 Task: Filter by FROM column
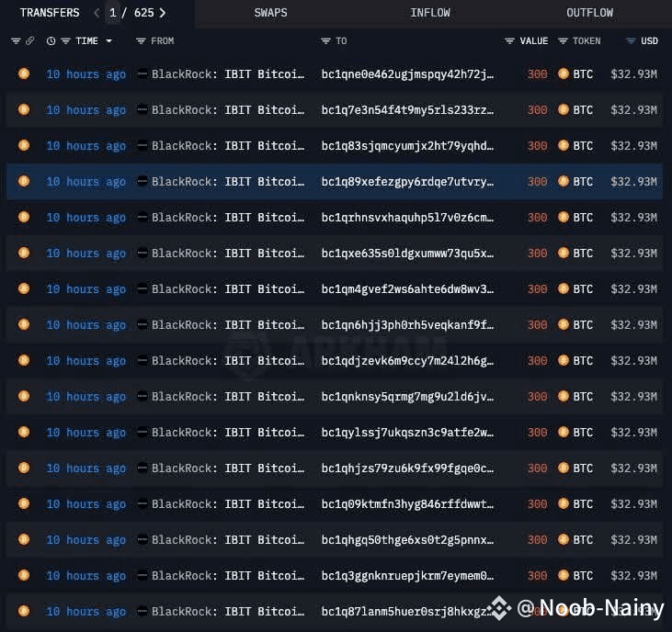point(141,41)
